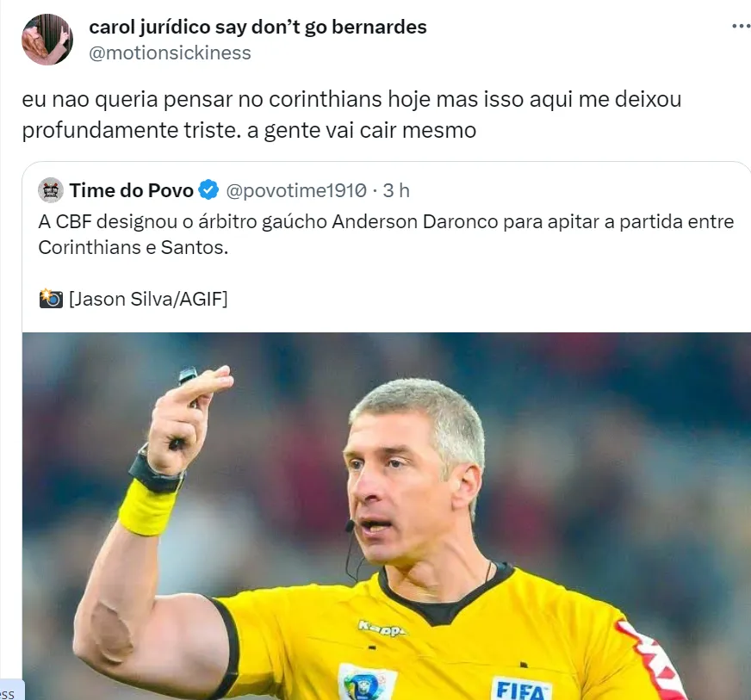This screenshot has height=700, width=751.
Task: Click the Kappa logo on yellow jersey
Action: tap(382, 629)
